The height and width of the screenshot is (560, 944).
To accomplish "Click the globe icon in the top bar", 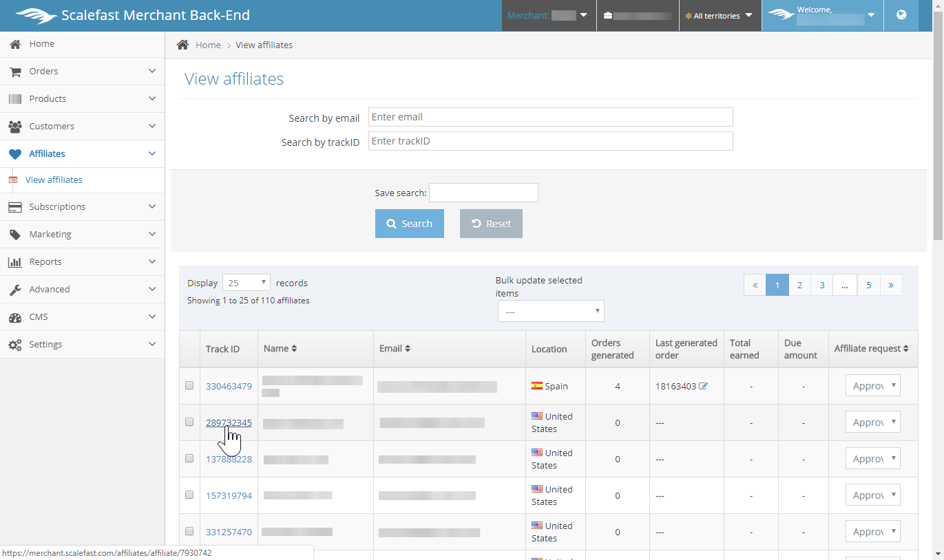I will click(x=901, y=15).
